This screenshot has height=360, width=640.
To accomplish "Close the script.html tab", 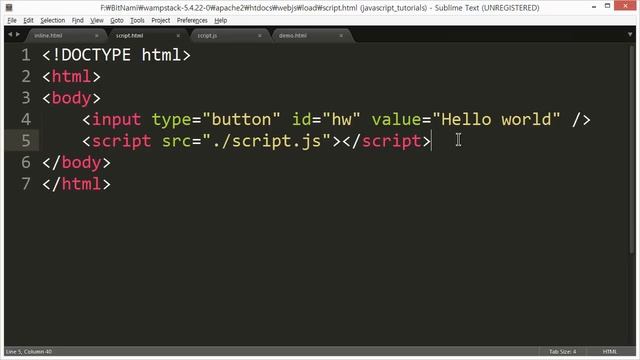I will pos(178,36).
